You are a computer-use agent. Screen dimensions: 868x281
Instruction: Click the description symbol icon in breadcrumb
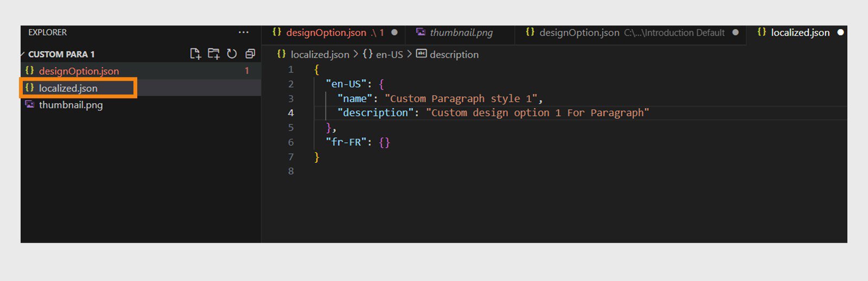point(422,54)
